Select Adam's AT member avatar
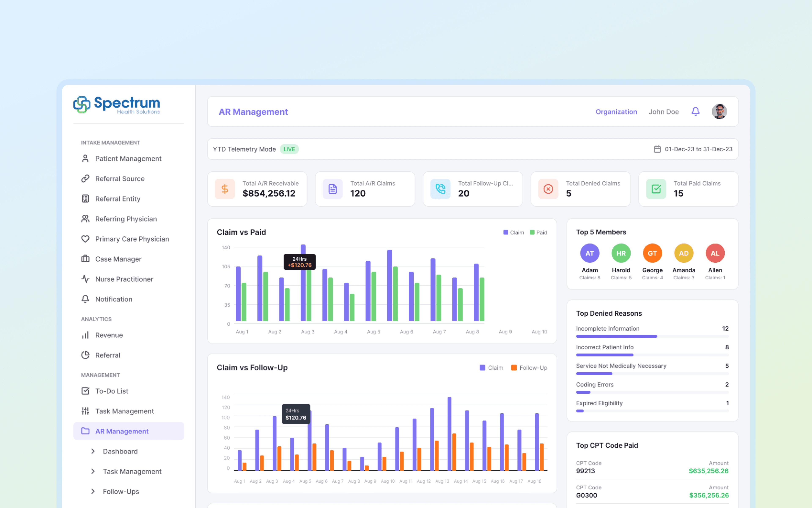 coord(590,253)
